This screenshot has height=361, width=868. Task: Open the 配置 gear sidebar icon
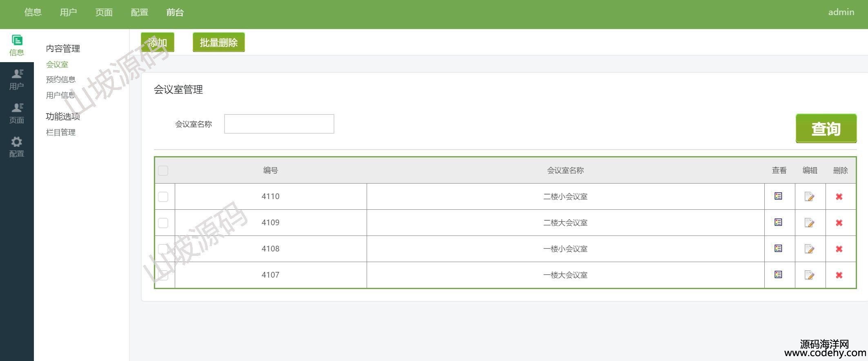[x=17, y=147]
